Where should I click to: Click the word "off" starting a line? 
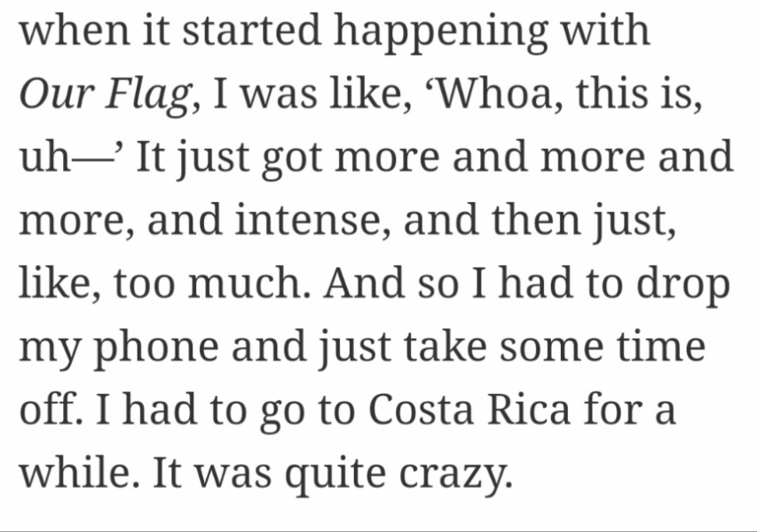[x=46, y=411]
